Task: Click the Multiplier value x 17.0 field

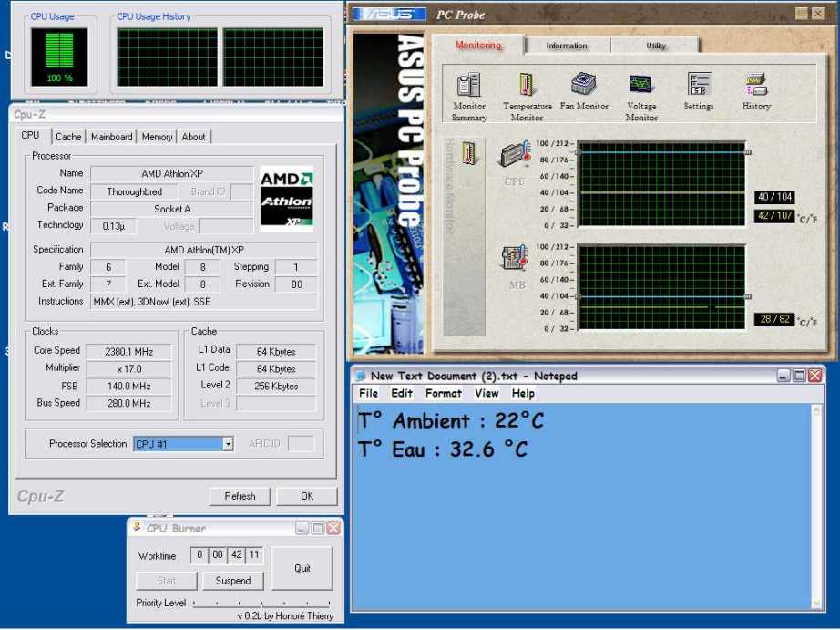Action: point(129,369)
